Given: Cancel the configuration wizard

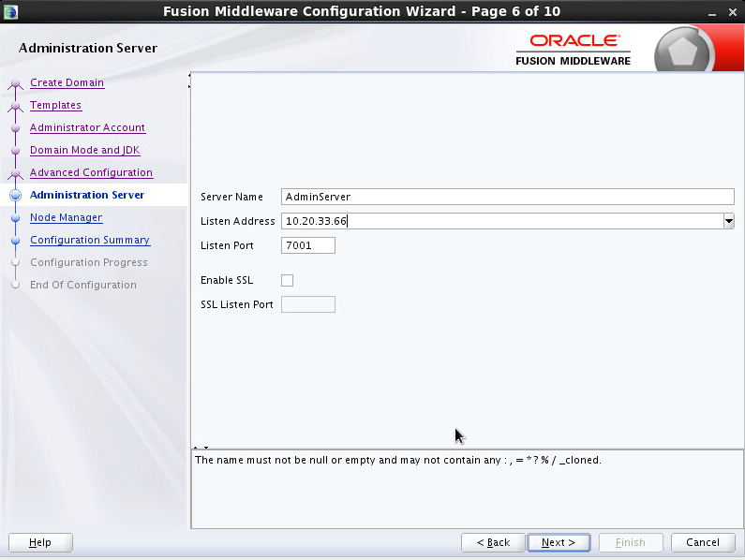Looking at the screenshot, I should click(702, 542).
